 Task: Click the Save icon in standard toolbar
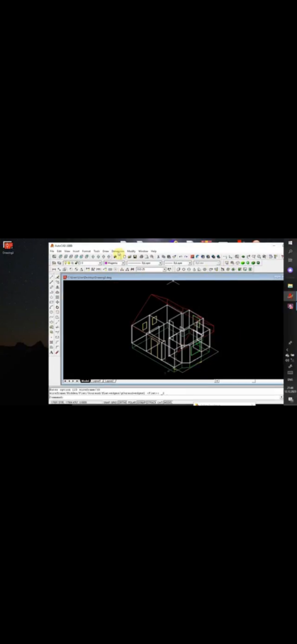tap(135, 257)
